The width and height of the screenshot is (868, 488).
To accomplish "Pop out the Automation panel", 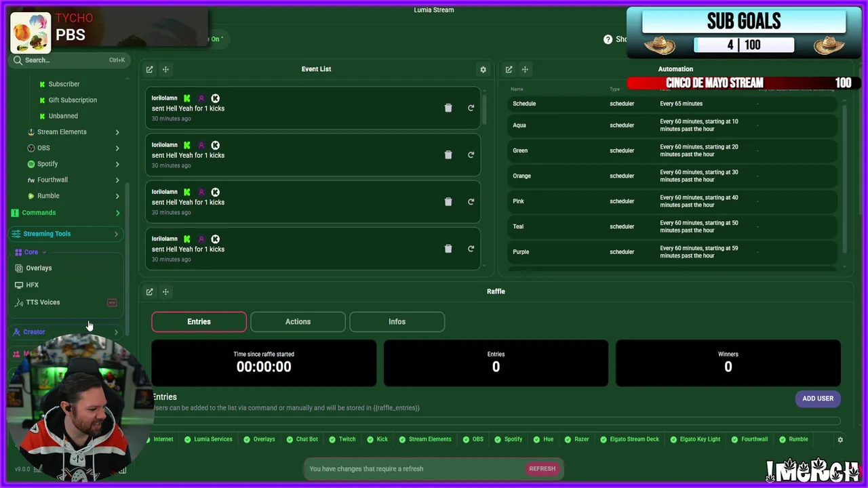I will pos(509,69).
